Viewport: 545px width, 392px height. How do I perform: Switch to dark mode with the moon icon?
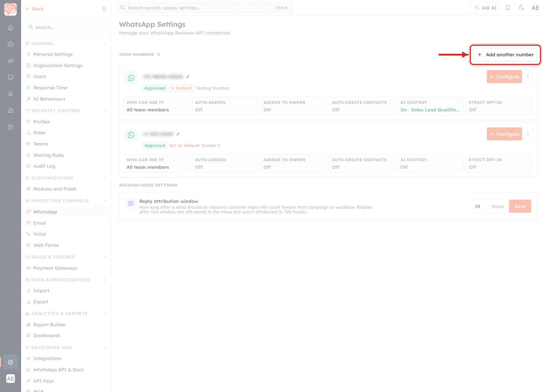coord(521,7)
